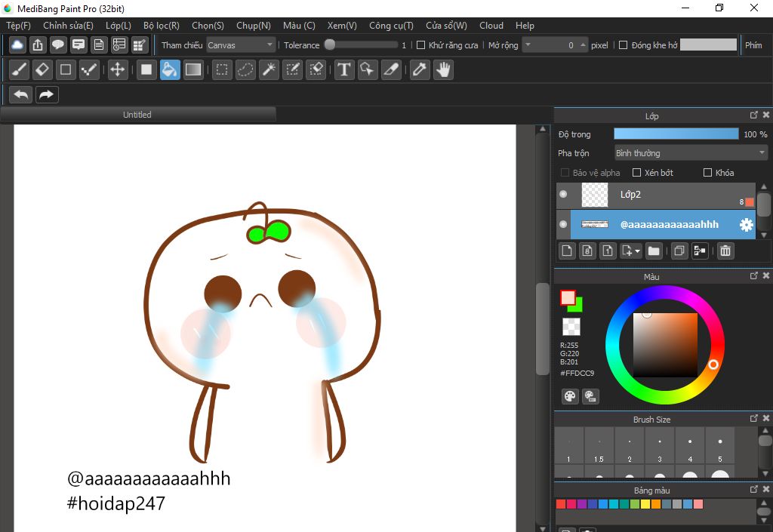Open the Cửa sổ(W) menu
The image size is (773, 532).
pyautogui.click(x=447, y=26)
